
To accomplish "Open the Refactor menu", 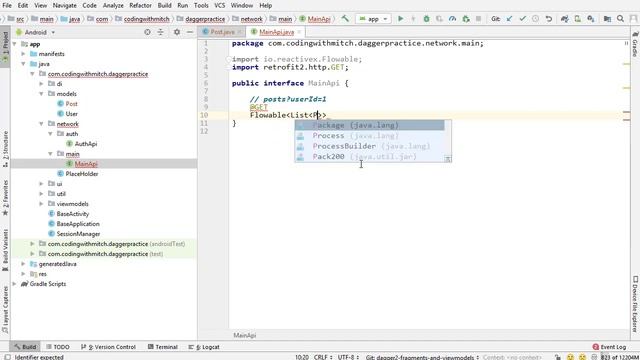I will pyautogui.click(x=140, y=5).
